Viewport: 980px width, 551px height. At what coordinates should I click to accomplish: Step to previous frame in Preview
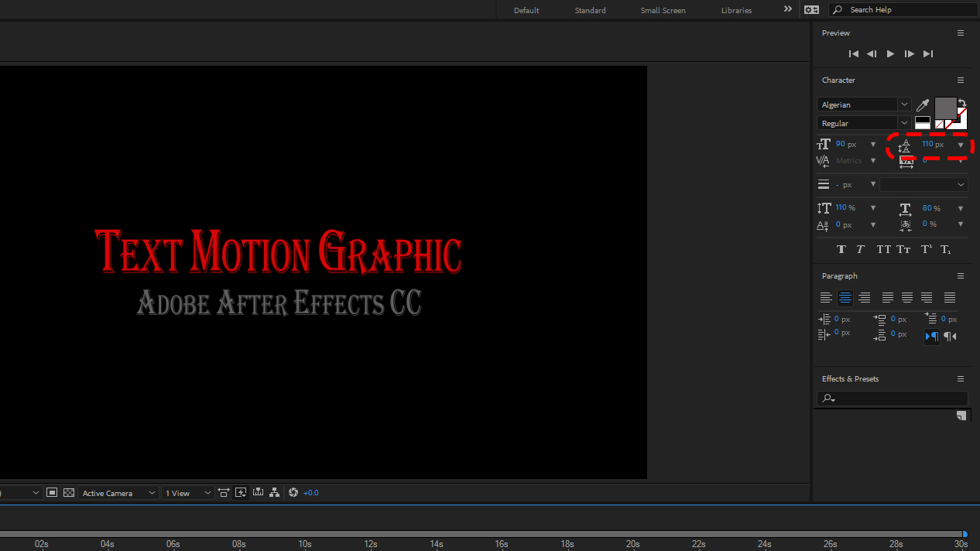tap(872, 54)
